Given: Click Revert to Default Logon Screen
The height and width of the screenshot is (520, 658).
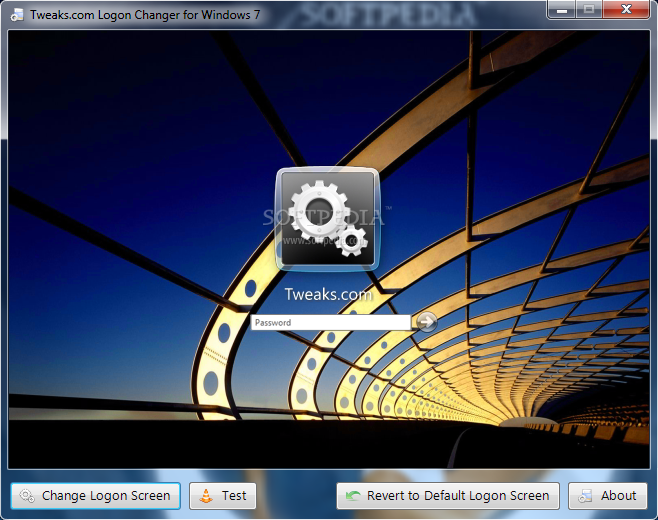Looking at the screenshot, I should 448,496.
